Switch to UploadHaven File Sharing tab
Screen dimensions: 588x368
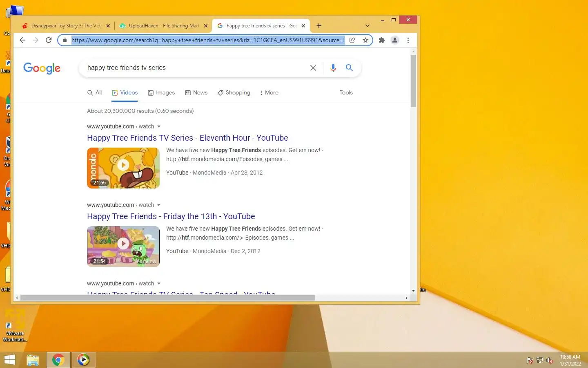(163, 26)
